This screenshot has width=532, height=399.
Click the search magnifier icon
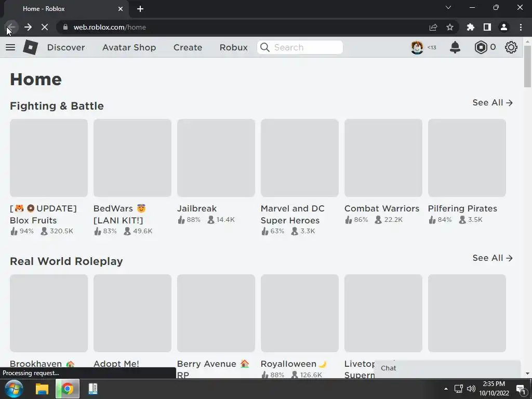(x=265, y=47)
